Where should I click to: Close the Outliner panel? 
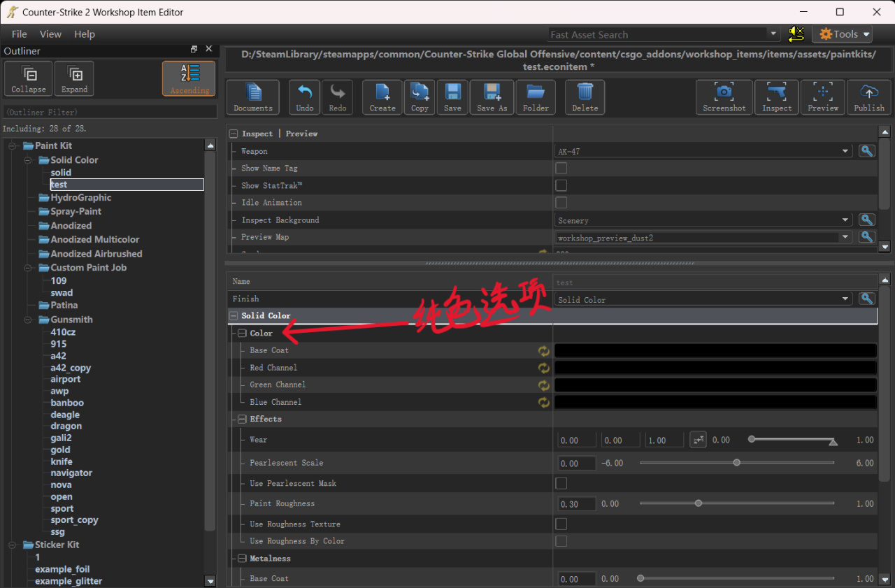point(208,49)
